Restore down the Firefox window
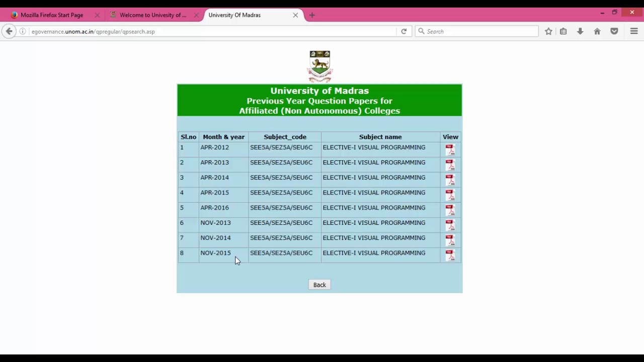 [614, 13]
